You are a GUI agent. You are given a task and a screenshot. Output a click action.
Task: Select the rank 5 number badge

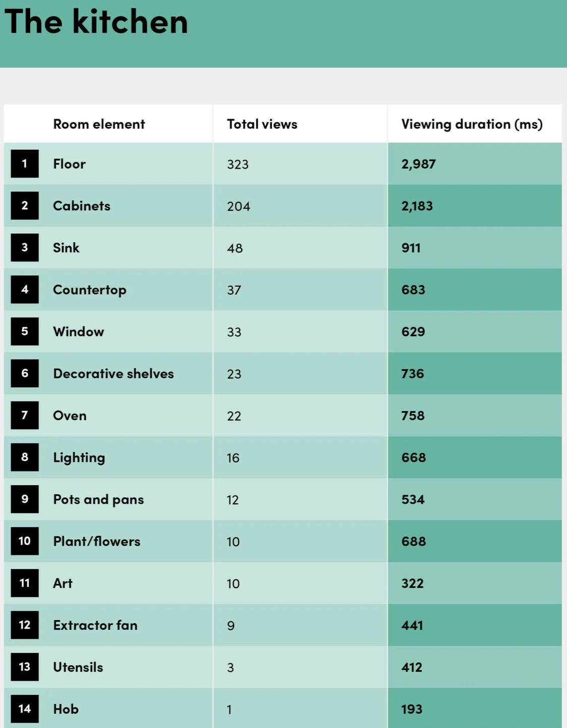[x=24, y=331]
